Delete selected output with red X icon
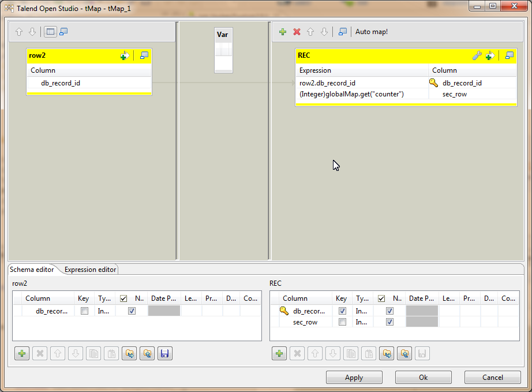Viewport: 532px width, 392px height. pos(297,32)
